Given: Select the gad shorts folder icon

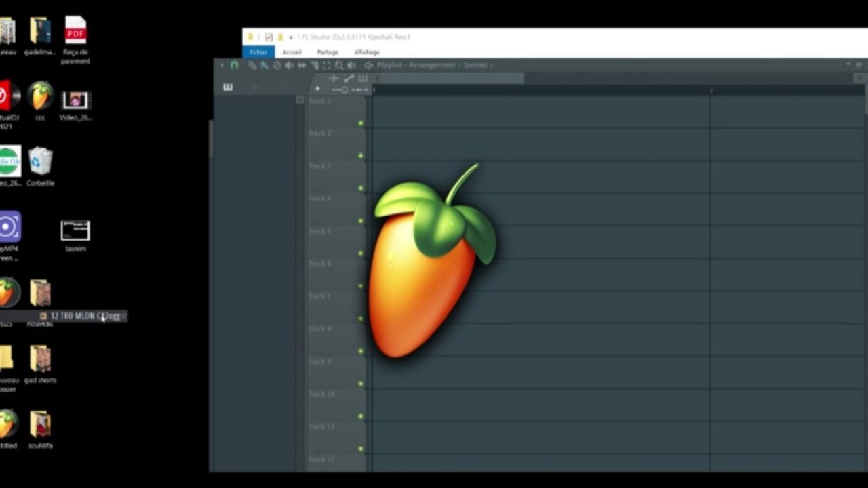Looking at the screenshot, I should tap(41, 365).
